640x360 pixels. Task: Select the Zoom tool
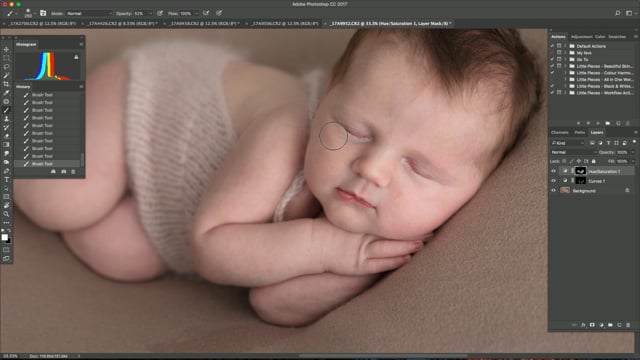[6, 214]
